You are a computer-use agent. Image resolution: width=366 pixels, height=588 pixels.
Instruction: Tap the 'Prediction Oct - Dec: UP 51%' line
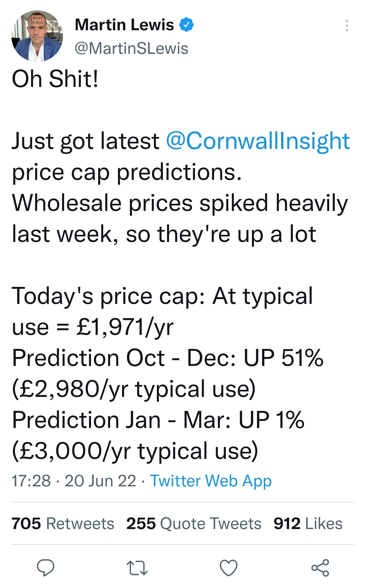(x=168, y=358)
